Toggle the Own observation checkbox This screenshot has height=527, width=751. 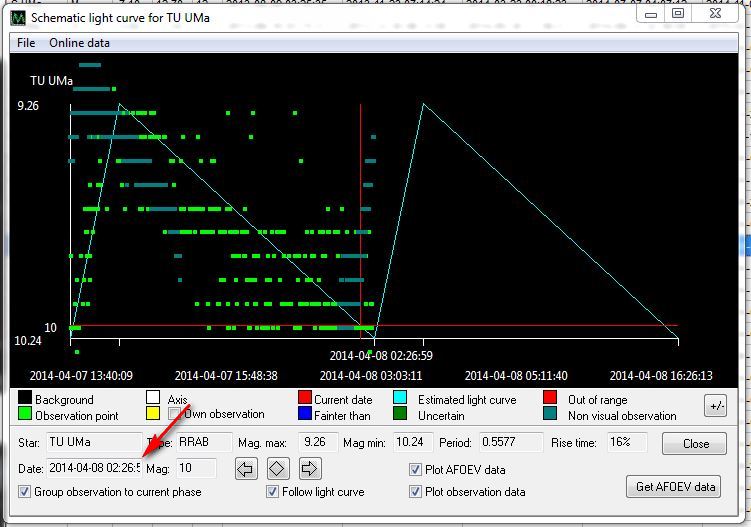click(x=174, y=413)
